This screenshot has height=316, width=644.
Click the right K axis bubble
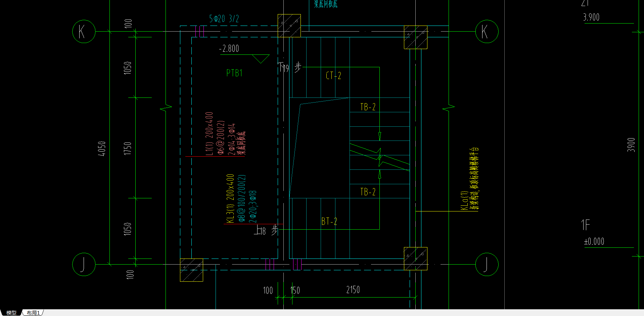487,32
